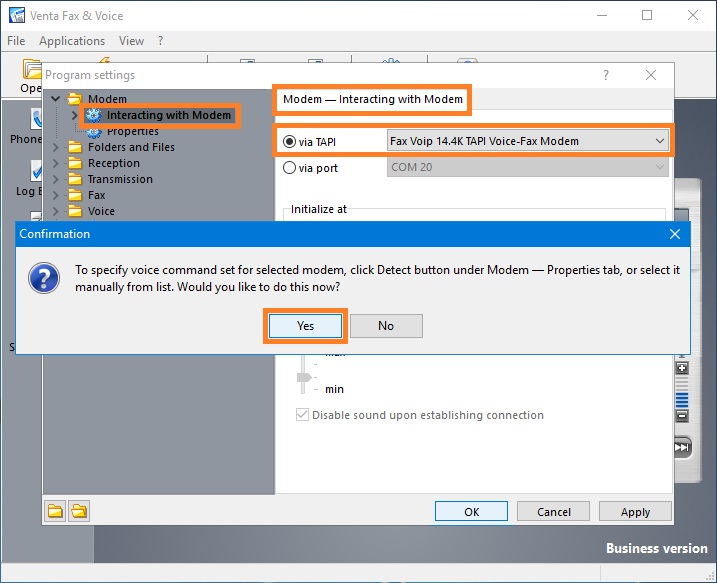Click the Venta Fax & Voice app icon

[x=17, y=15]
